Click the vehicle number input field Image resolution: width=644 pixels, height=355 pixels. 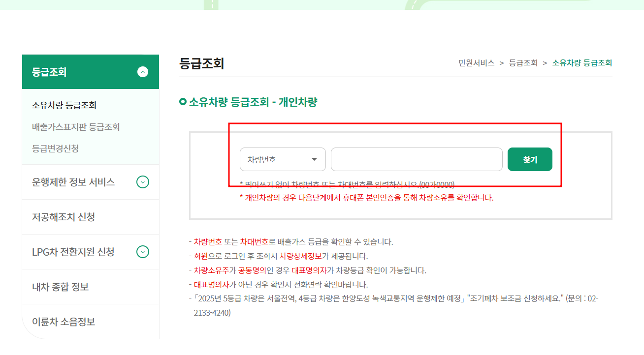tap(417, 159)
